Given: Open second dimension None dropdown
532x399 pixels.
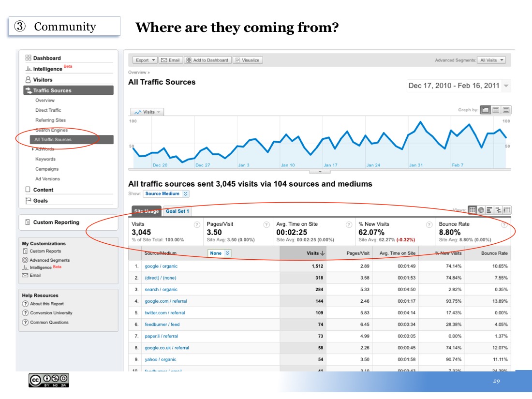Looking at the screenshot, I should 220,253.
